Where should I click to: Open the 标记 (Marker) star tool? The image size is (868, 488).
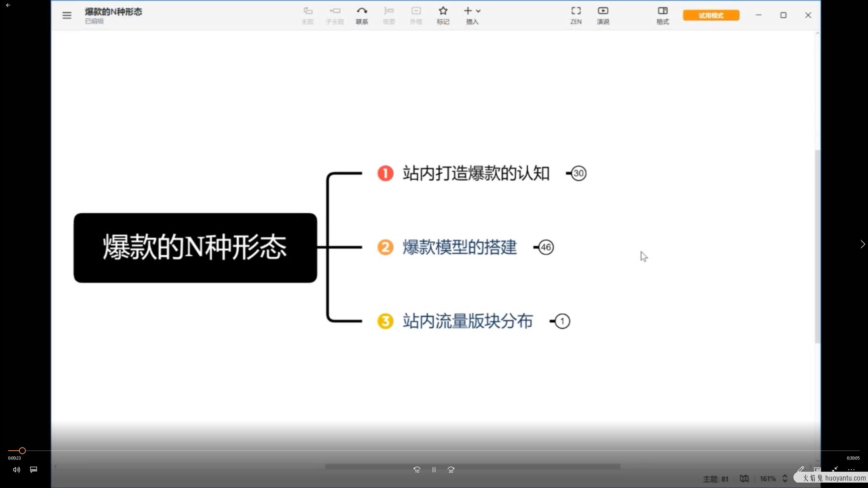point(443,15)
